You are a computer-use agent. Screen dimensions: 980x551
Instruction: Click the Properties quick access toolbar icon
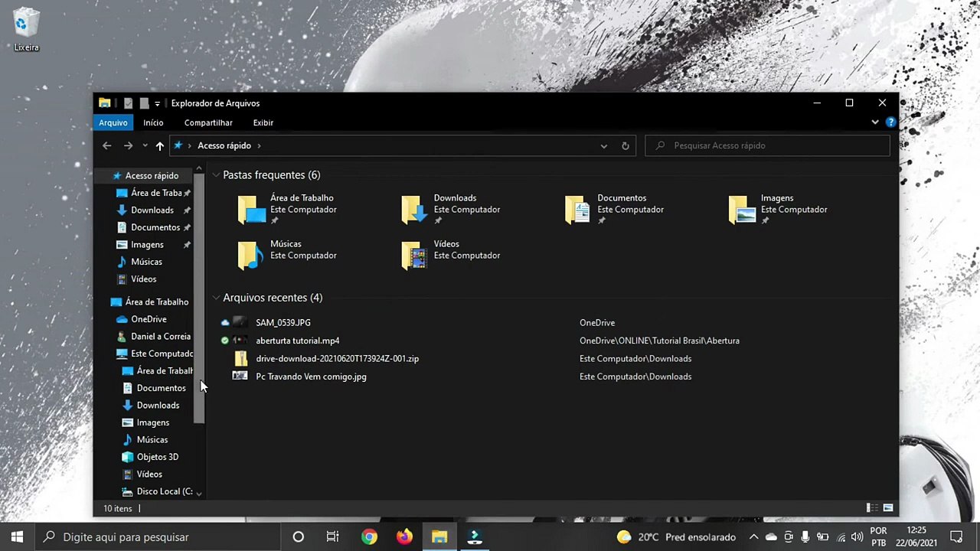coord(128,103)
